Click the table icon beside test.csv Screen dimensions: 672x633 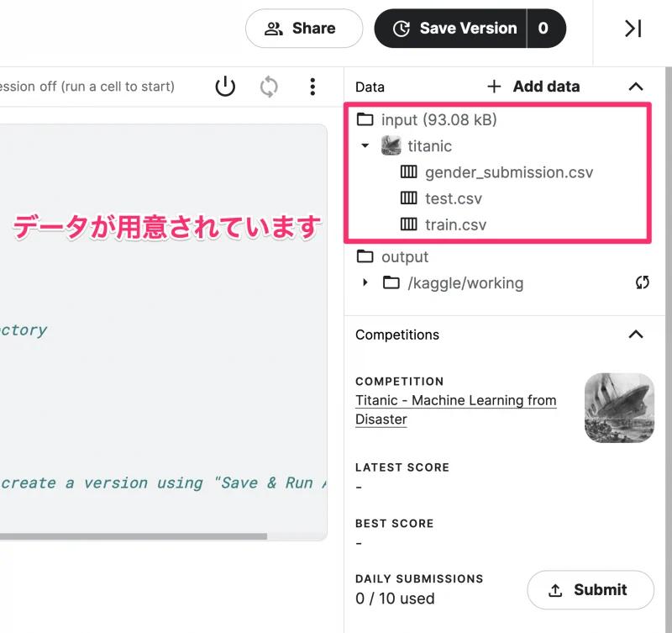[x=408, y=198]
